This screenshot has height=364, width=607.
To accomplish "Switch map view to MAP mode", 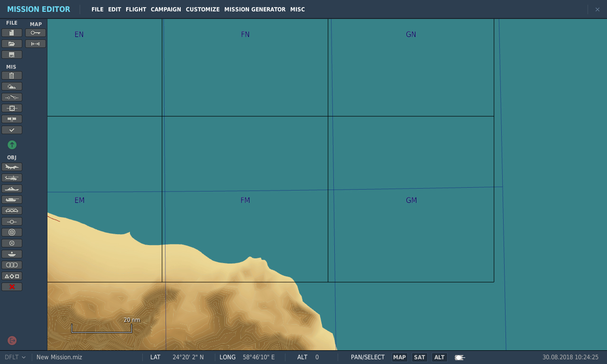I will coord(399,357).
